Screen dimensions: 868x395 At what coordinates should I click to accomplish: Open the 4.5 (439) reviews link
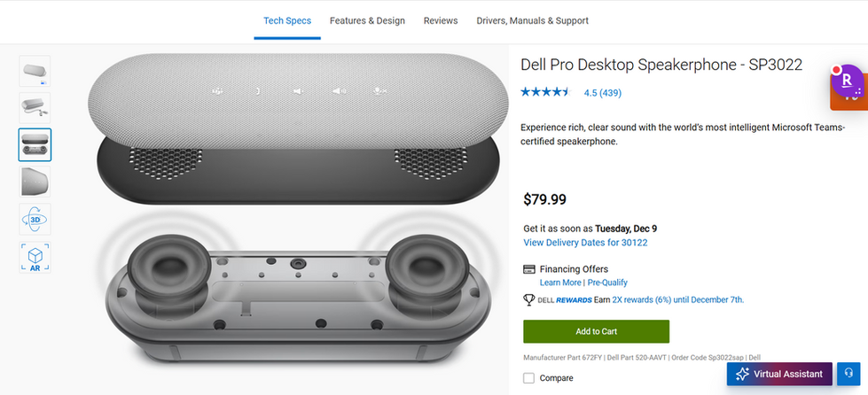[602, 93]
